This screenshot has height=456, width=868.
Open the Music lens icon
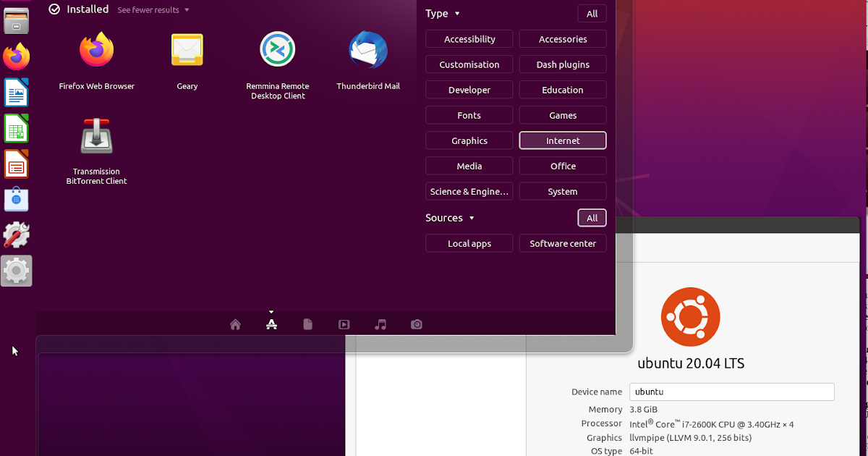coord(380,324)
